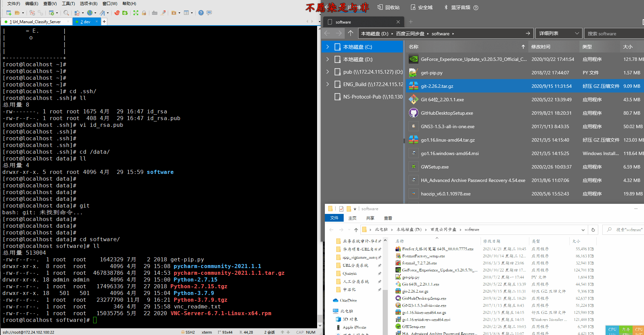644x335 pixels.
Task: Expand the pub network drive node
Action: (x=328, y=72)
